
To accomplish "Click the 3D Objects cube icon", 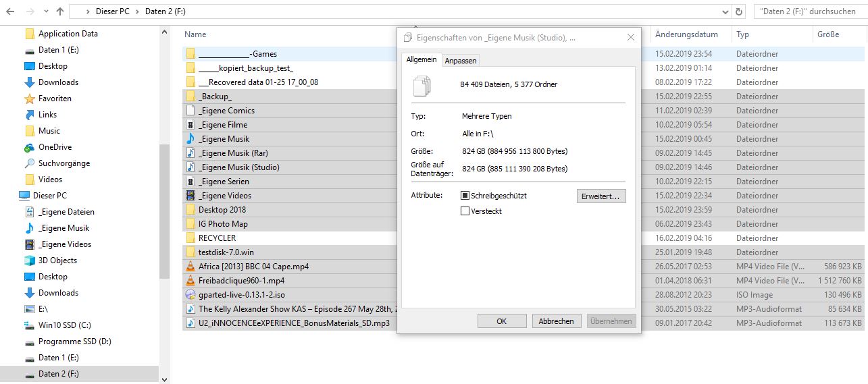I will tap(30, 260).
